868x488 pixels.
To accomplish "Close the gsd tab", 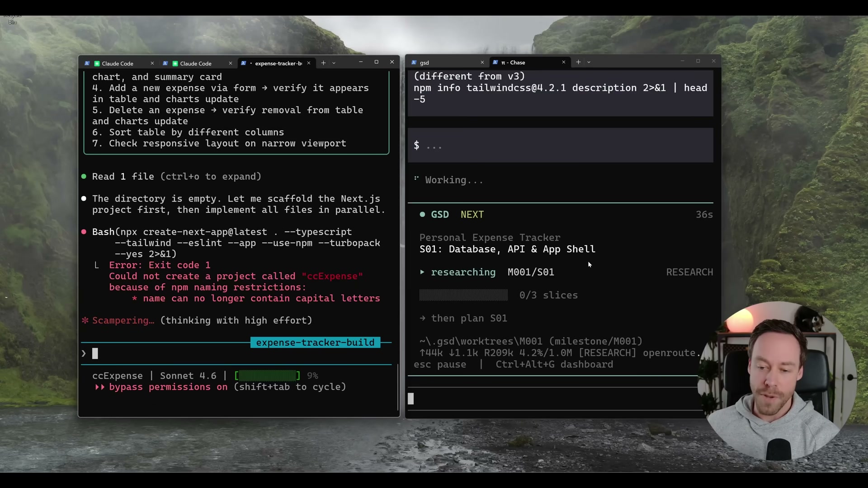I will (482, 62).
